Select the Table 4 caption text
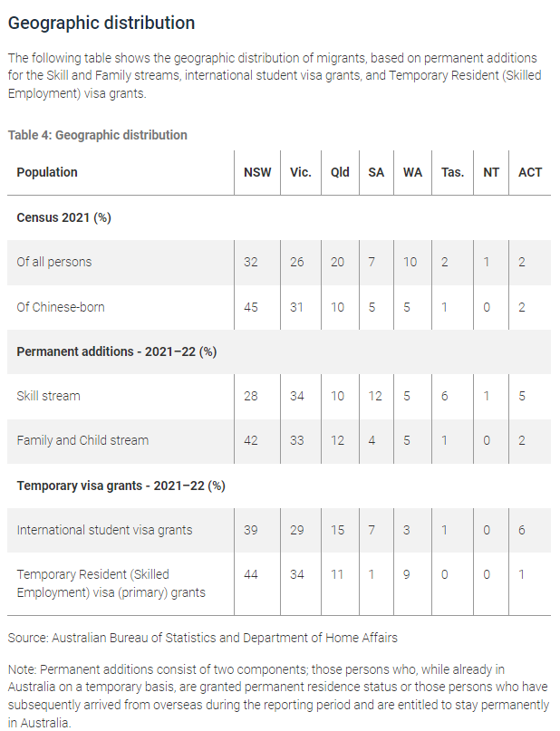560x731 pixels. pos(98,135)
